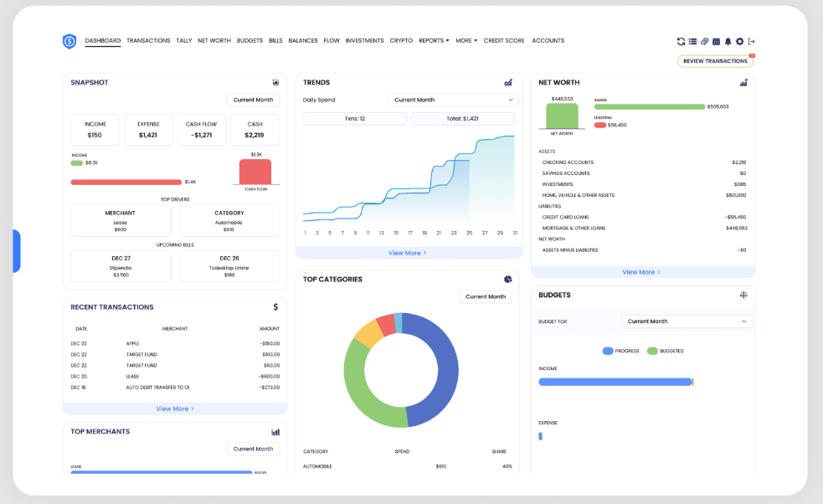Click the green Assets bar in Net Worth
The image size is (823, 504).
649,106
